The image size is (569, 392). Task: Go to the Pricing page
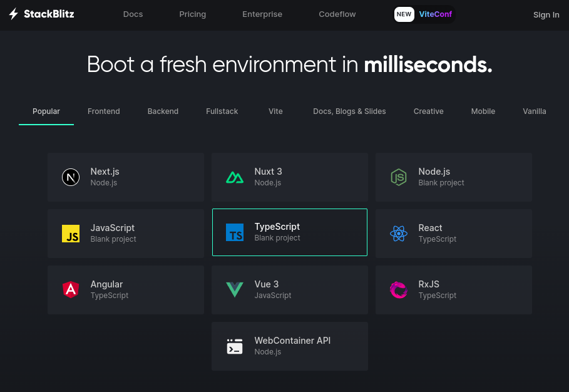(x=192, y=14)
